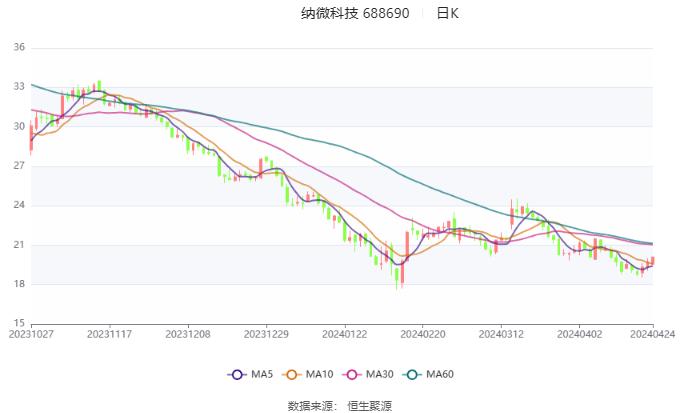Hide the MA30 line via its label
The image size is (680, 413).
[379, 374]
